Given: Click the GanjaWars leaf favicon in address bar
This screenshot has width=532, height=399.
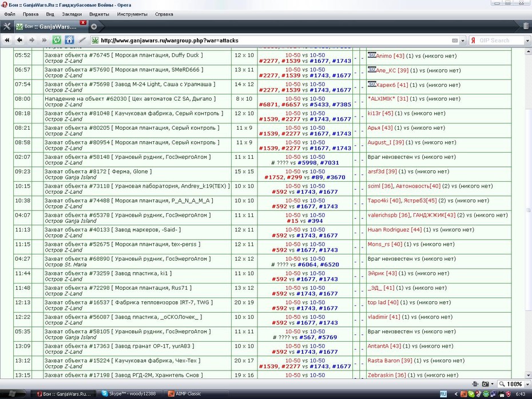Looking at the screenshot, I should pos(96,41).
